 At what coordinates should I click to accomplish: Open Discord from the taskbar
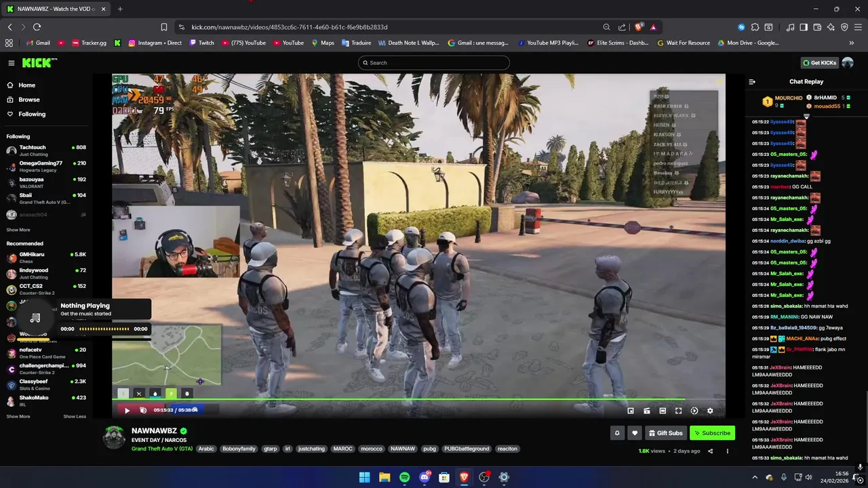425,477
